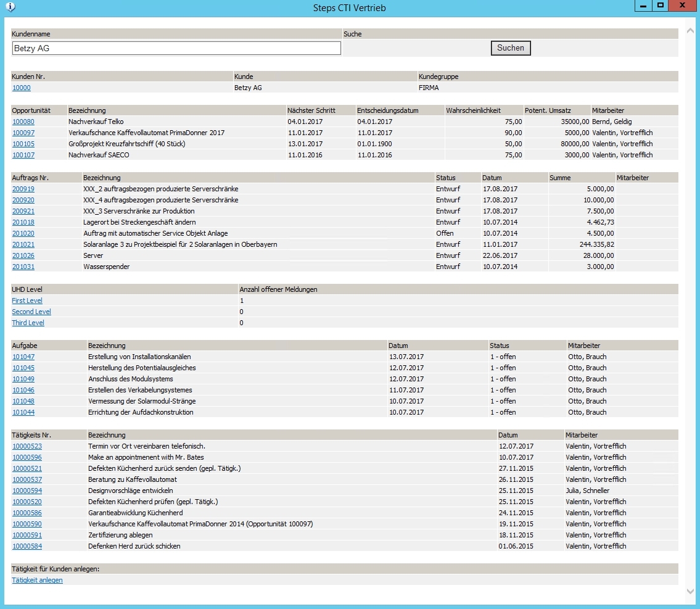The width and height of the screenshot is (700, 609).
Task: Click 'Designvorschläge entwickeln' activity text
Action: coord(130,491)
